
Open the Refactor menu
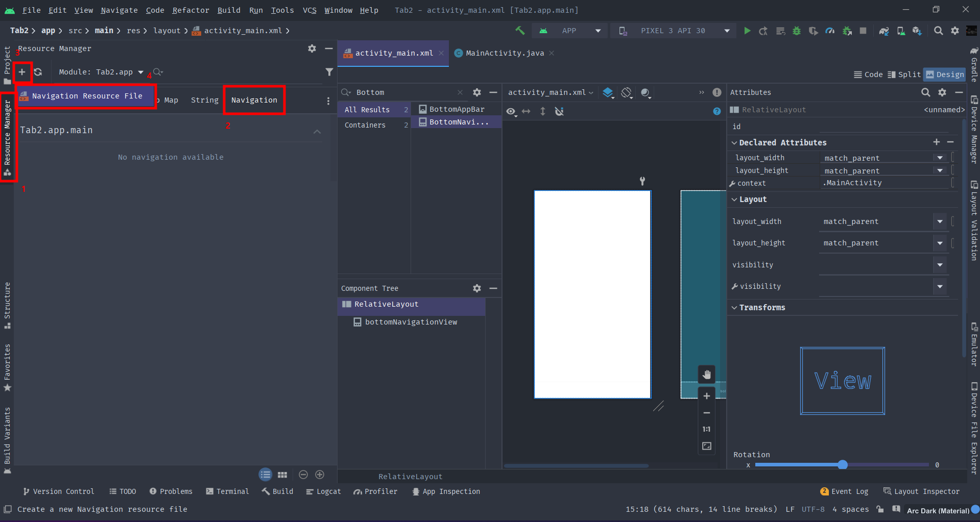click(x=190, y=10)
